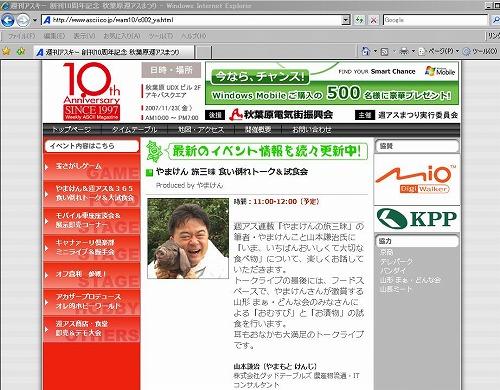Click the red X Stop loading icon
Viewport: 500px width, 390px height.
coord(373,20)
